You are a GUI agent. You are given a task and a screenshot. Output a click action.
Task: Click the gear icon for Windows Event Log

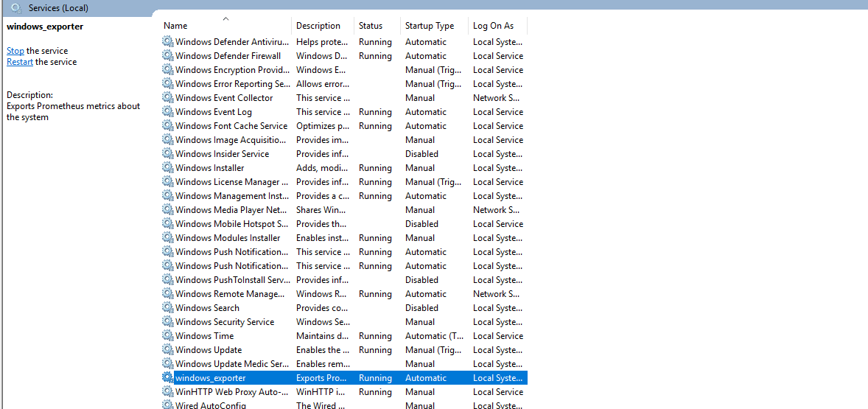168,112
